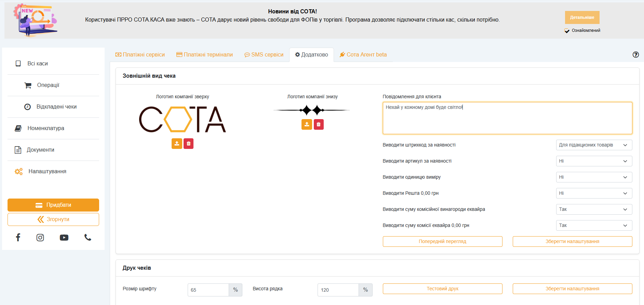Upload the top company logo
Image resolution: width=644 pixels, height=305 pixels.
click(177, 144)
